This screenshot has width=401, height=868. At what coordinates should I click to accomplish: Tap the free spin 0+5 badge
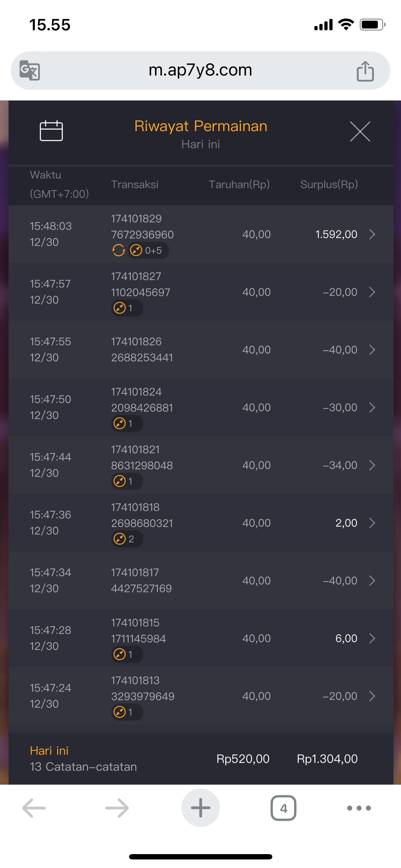pyautogui.click(x=148, y=250)
